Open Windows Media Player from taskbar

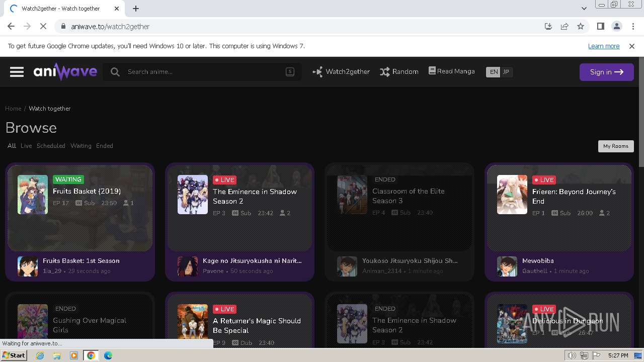tap(74, 355)
